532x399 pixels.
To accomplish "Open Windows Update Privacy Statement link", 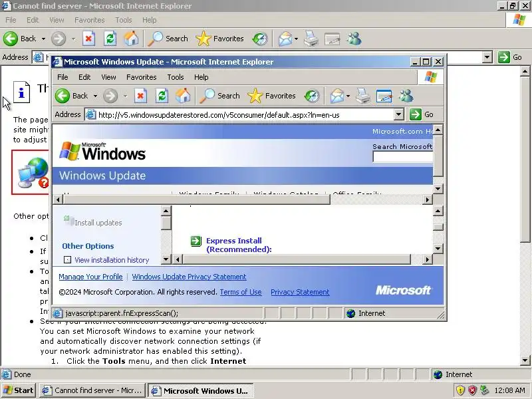I will coord(189,277).
